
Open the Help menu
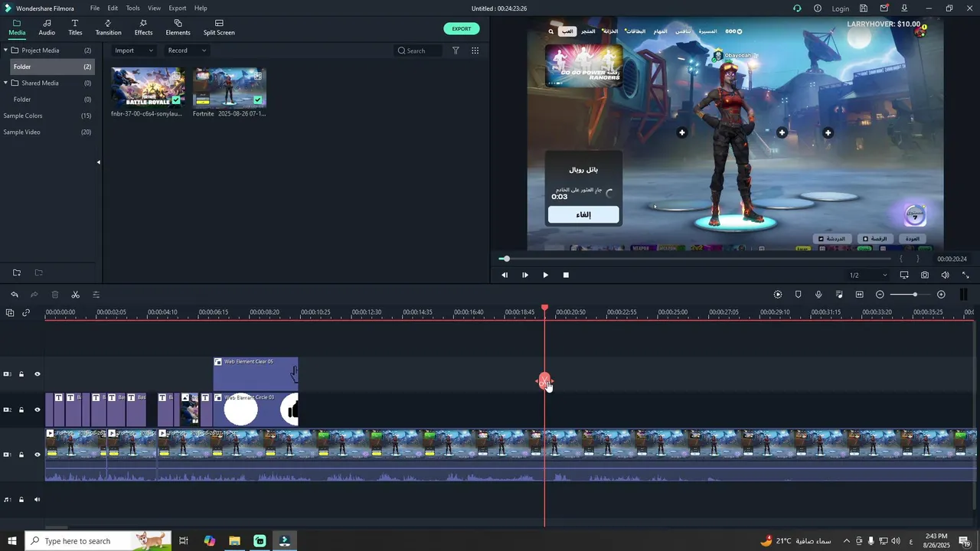(x=201, y=8)
